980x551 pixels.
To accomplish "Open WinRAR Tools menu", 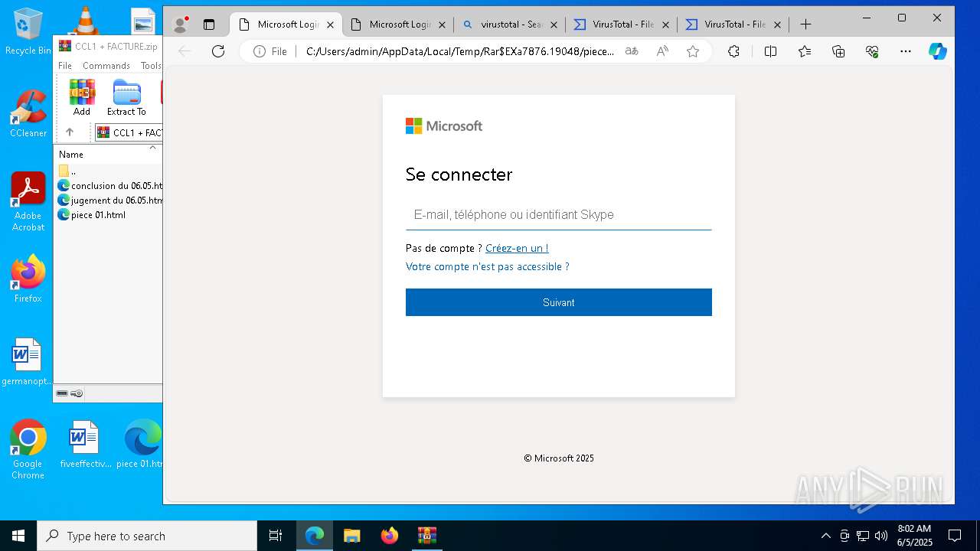I will tap(151, 66).
